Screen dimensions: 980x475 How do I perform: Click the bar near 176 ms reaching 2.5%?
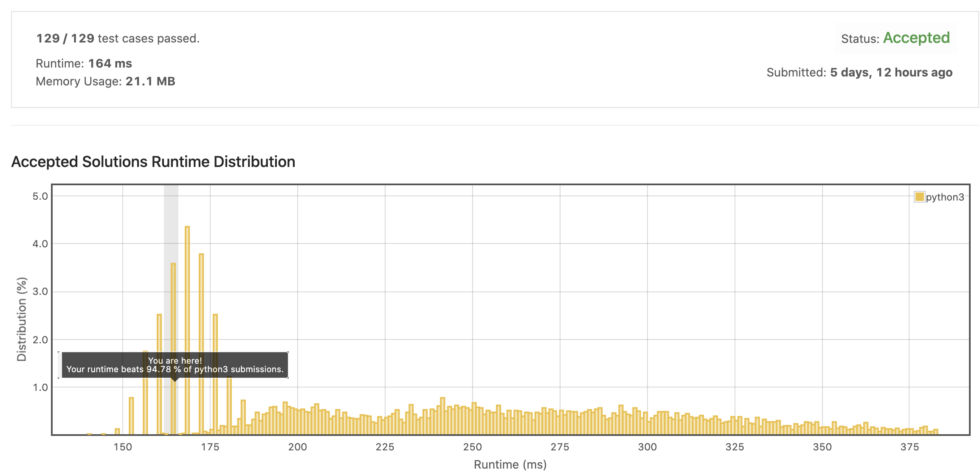215,336
